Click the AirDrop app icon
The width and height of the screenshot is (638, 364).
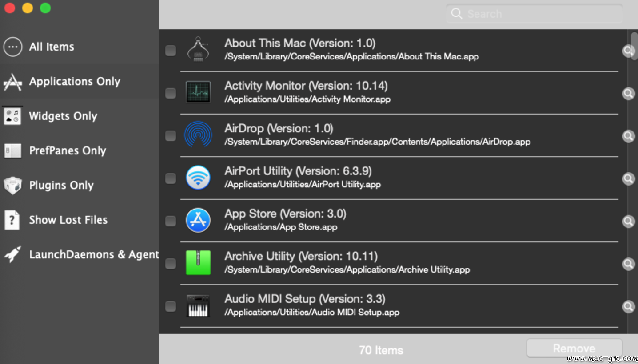coord(198,135)
